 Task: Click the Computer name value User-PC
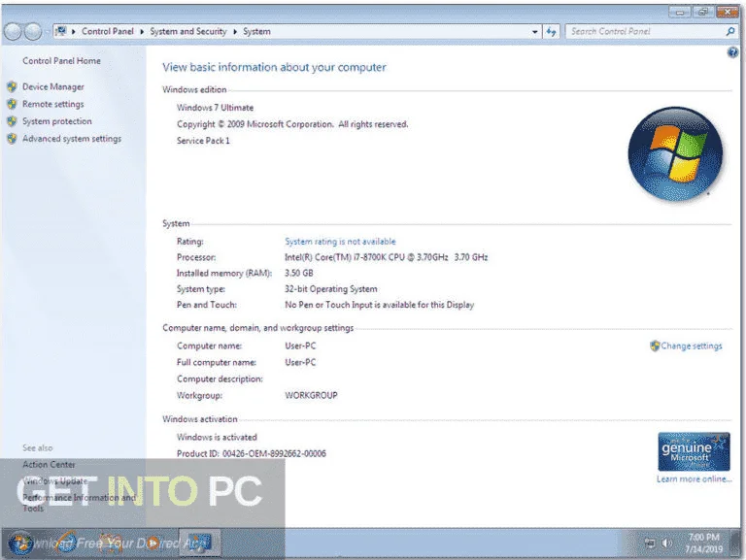[x=300, y=346]
